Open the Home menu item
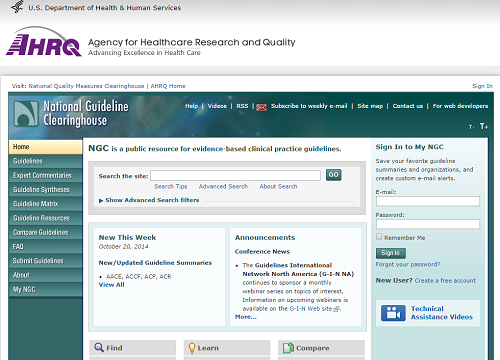The height and width of the screenshot is (360, 500). click(x=45, y=147)
